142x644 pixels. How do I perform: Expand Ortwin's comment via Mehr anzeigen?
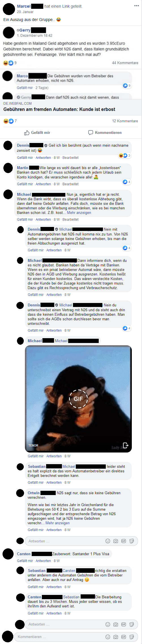coord(57,523)
